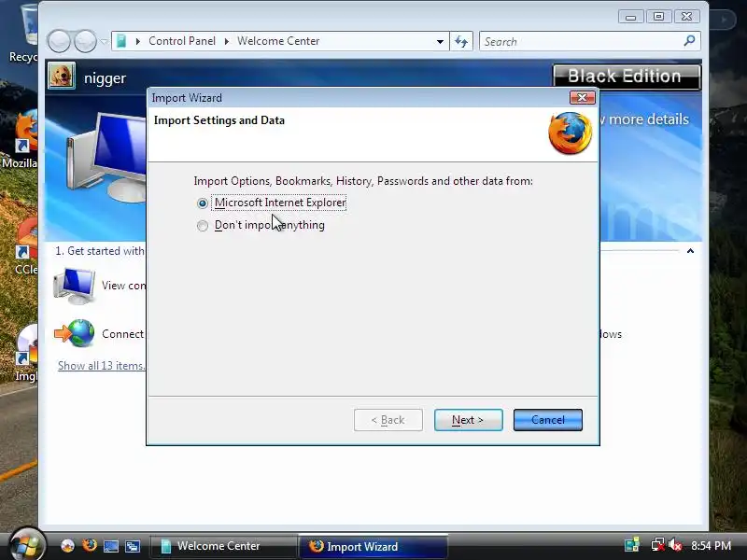Cancel the Import Wizard

[548, 420]
